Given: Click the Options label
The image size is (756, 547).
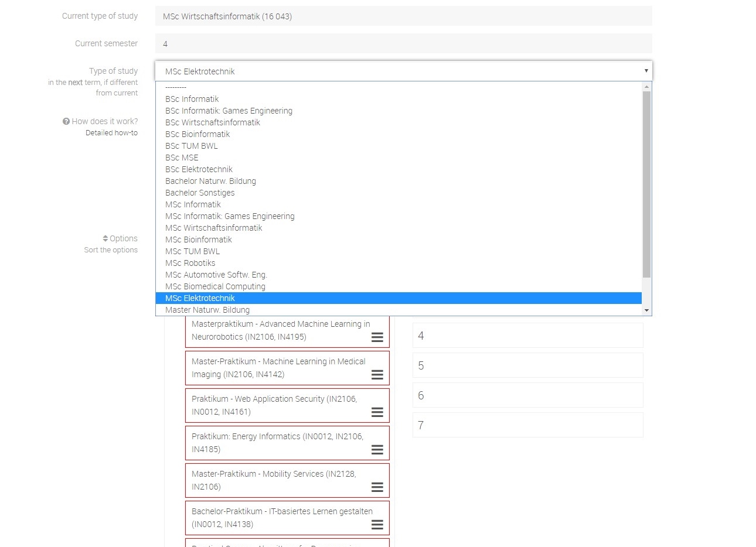Looking at the screenshot, I should (124, 238).
